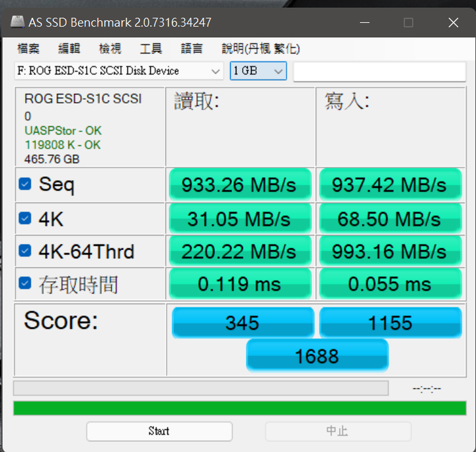Click the 中止 abort button
Image resolution: width=476 pixels, height=452 pixels.
click(338, 431)
